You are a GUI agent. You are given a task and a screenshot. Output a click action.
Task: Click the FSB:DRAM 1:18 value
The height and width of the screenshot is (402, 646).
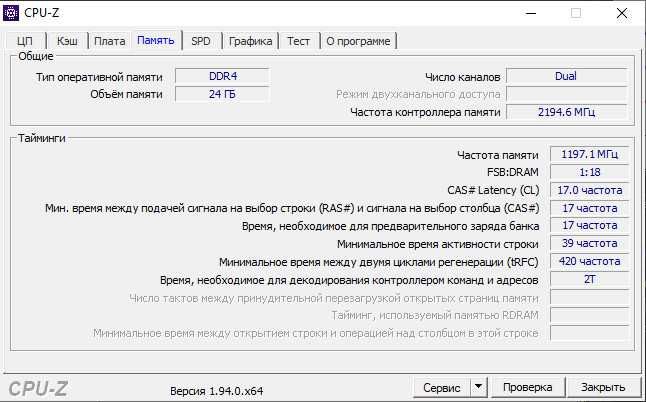pyautogui.click(x=589, y=172)
